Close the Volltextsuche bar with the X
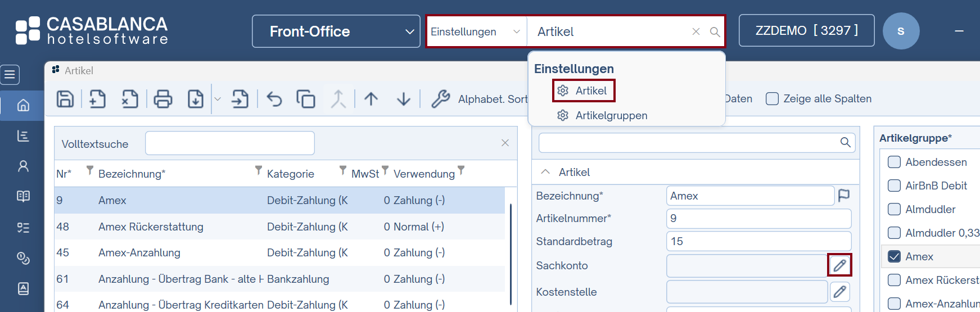The width and height of the screenshot is (980, 312). pyautogui.click(x=505, y=143)
